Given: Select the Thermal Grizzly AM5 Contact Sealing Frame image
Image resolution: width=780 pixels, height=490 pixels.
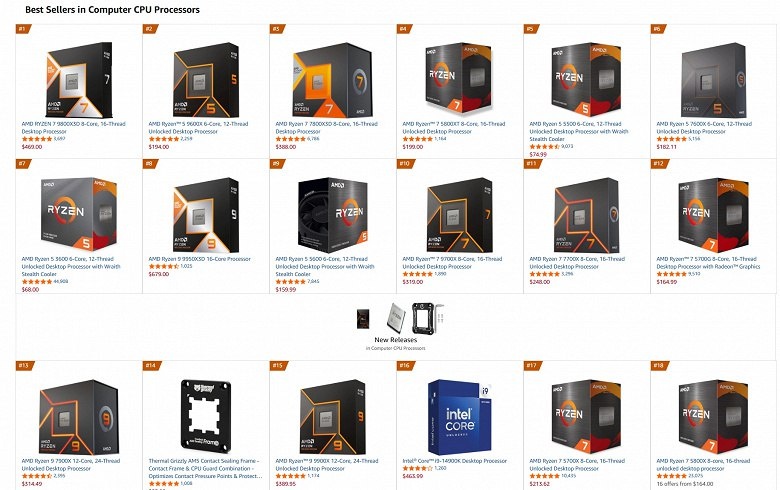Looking at the screenshot, I should click(x=206, y=417).
